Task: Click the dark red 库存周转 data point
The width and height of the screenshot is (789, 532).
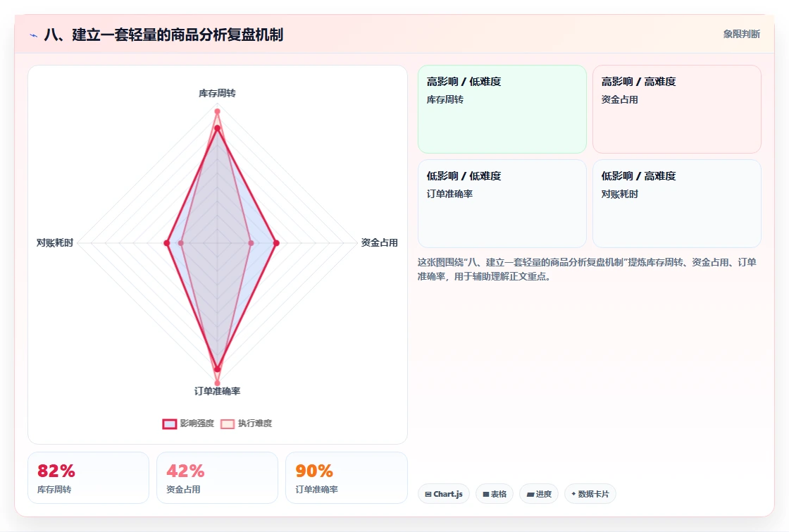Action: click(x=217, y=128)
